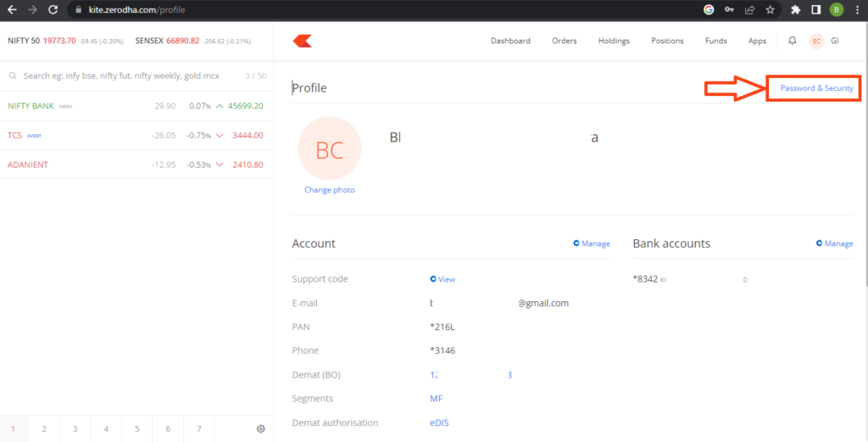Click the Chrome profile B avatar
Image resolution: width=868 pixels, height=442 pixels.
click(836, 9)
